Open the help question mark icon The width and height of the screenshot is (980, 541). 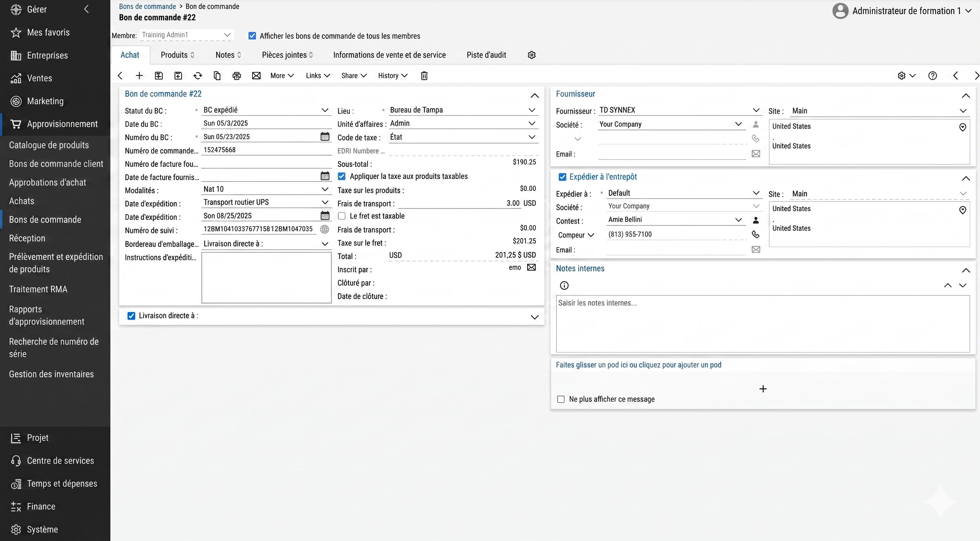point(932,76)
